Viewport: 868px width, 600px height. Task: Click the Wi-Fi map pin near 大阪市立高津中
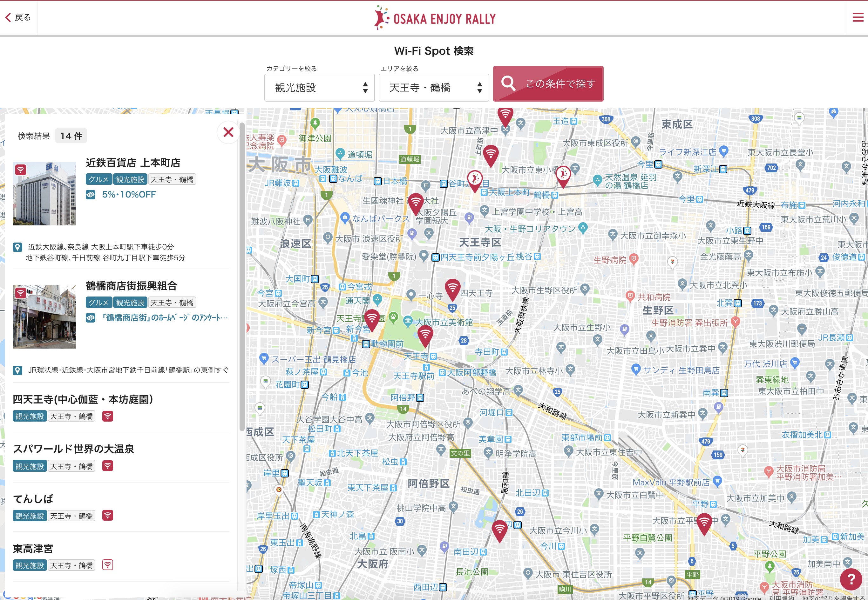(505, 117)
